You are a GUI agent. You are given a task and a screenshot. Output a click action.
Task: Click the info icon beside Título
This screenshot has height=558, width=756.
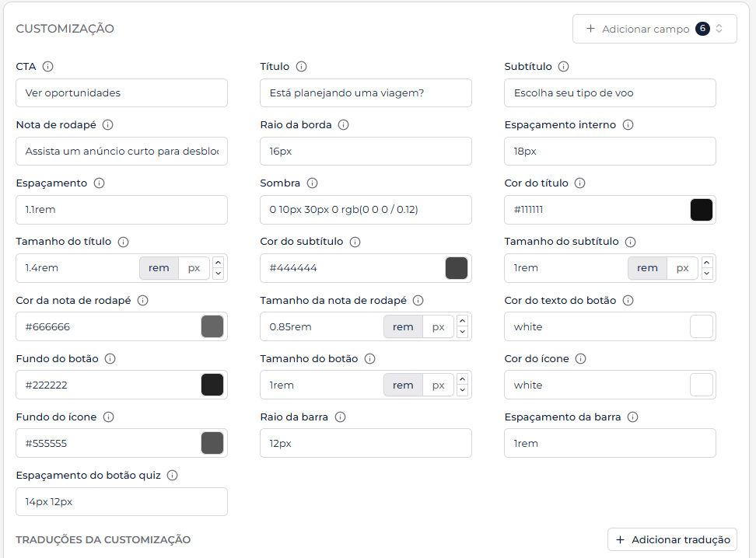point(301,67)
